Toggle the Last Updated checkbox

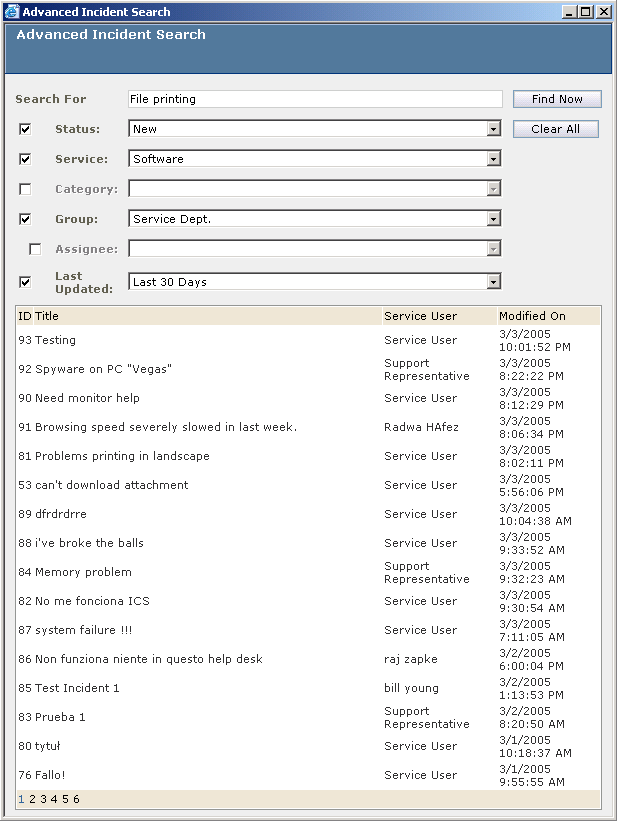point(25,282)
